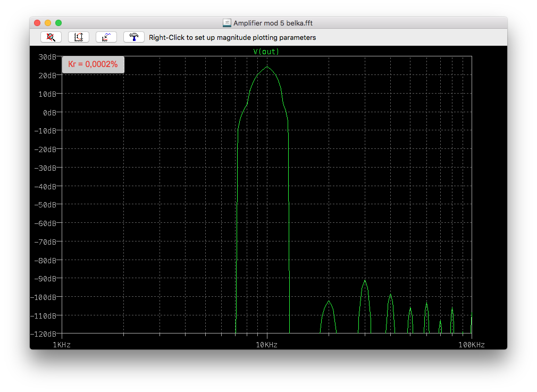The width and height of the screenshot is (537, 392).
Task: Click the fundamental peak at 10KHz
Action: point(267,66)
